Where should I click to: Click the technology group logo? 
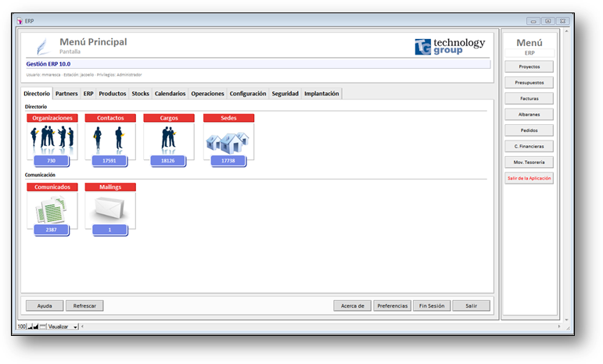point(450,46)
